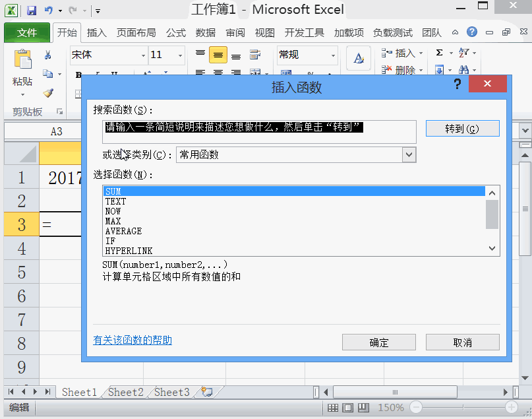This screenshot has width=532, height=419.
Task: Click the zoom slider in status bar
Action: coord(461,408)
